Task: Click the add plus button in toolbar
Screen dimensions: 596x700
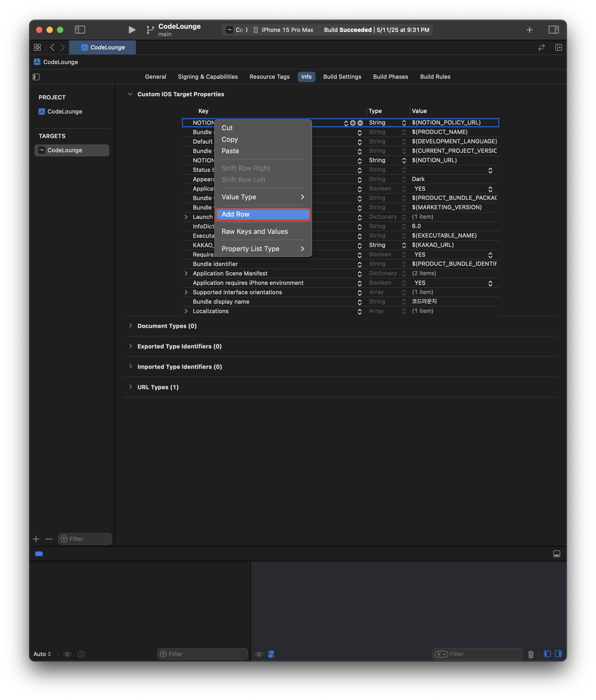Action: coord(529,30)
